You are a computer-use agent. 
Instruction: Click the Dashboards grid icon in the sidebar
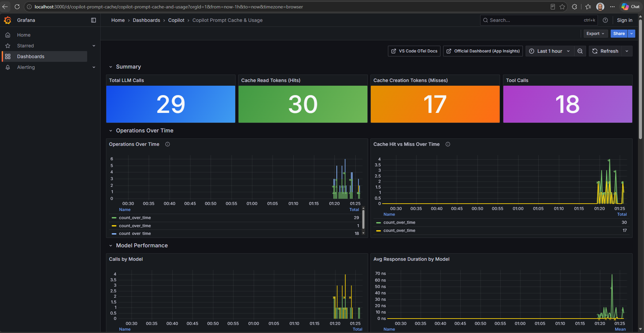click(8, 56)
